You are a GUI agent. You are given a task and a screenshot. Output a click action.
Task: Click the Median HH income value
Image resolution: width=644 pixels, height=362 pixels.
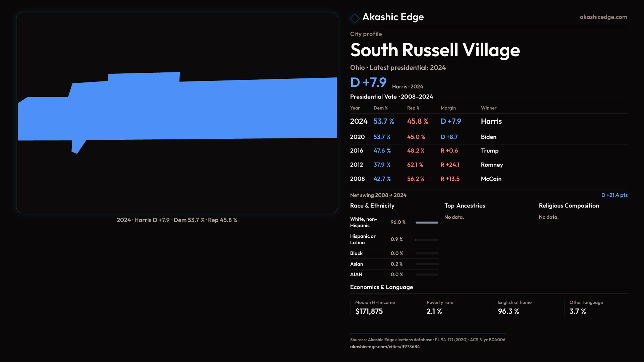tap(369, 311)
